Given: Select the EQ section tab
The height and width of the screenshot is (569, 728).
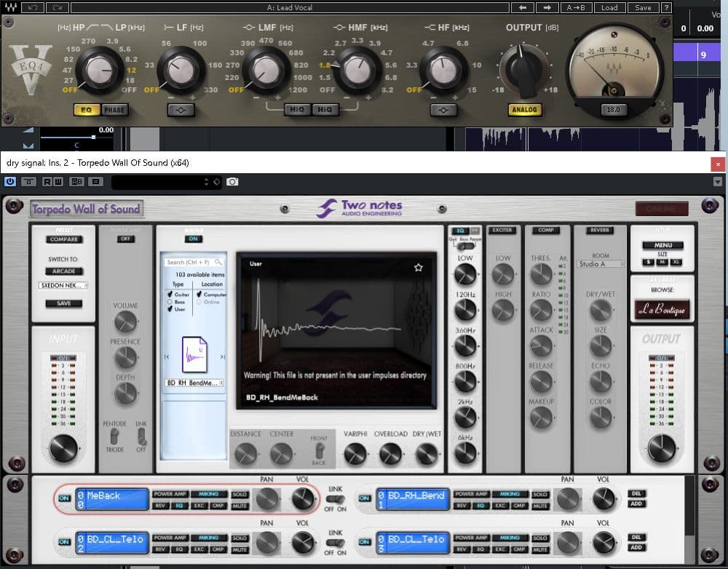Looking at the screenshot, I should [460, 230].
